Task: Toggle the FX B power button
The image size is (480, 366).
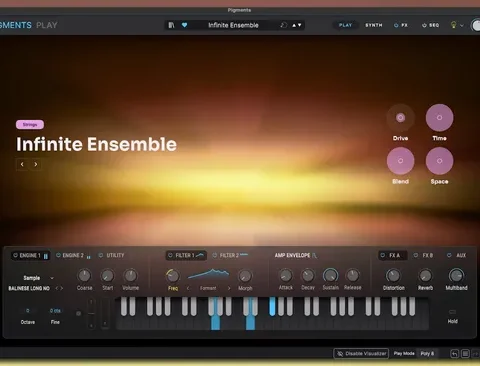Action: pos(416,255)
